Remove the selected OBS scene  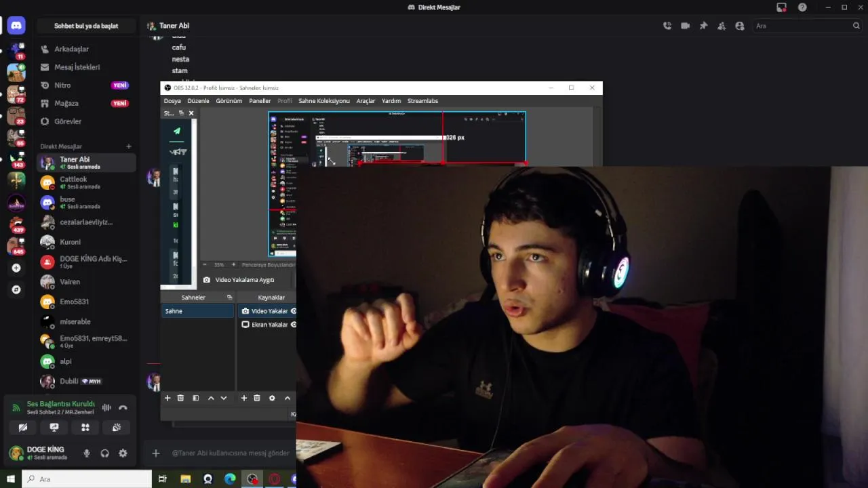tap(180, 398)
